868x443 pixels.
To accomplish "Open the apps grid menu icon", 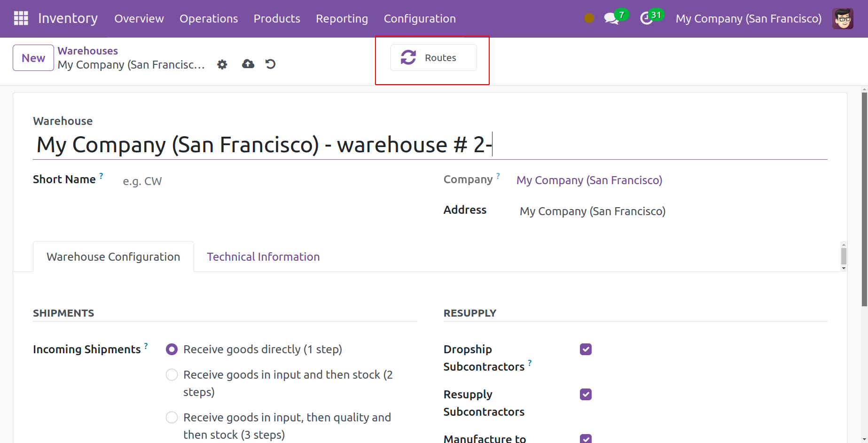I will click(x=21, y=18).
